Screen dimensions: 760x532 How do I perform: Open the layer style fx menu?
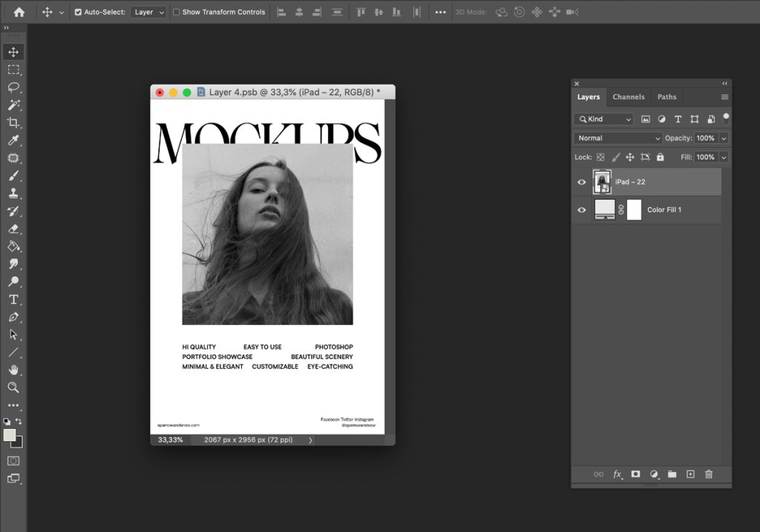pyautogui.click(x=617, y=474)
